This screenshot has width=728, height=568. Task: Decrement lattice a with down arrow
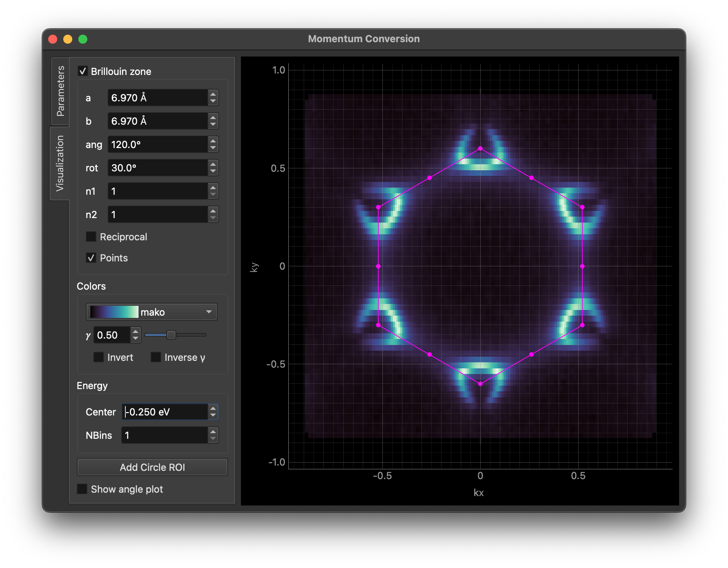click(x=213, y=102)
